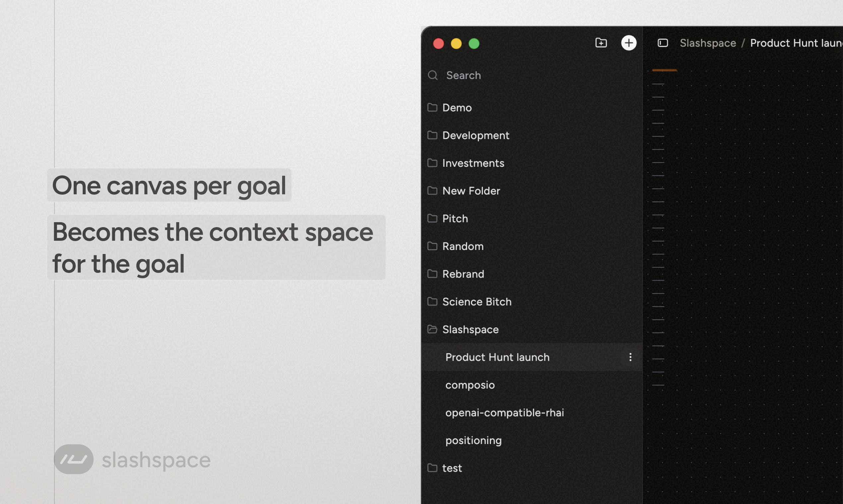The width and height of the screenshot is (843, 504).
Task: Expand the Science Bitch folder
Action: (532, 302)
